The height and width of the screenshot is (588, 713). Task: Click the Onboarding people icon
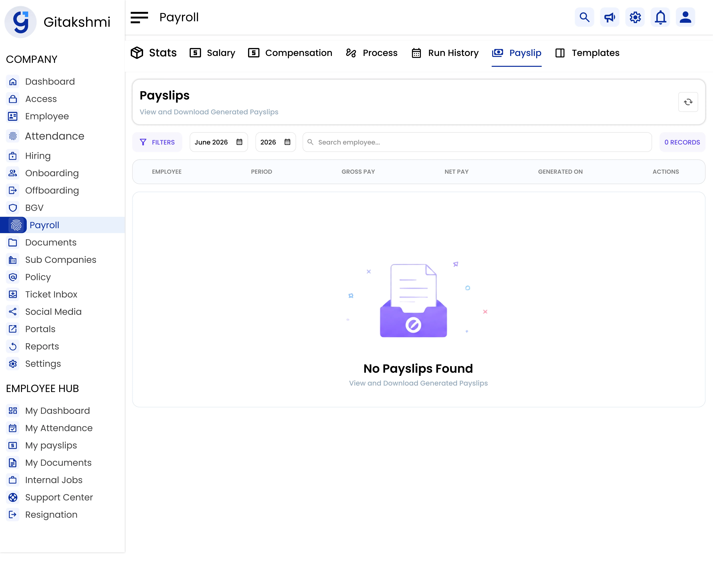pyautogui.click(x=13, y=173)
